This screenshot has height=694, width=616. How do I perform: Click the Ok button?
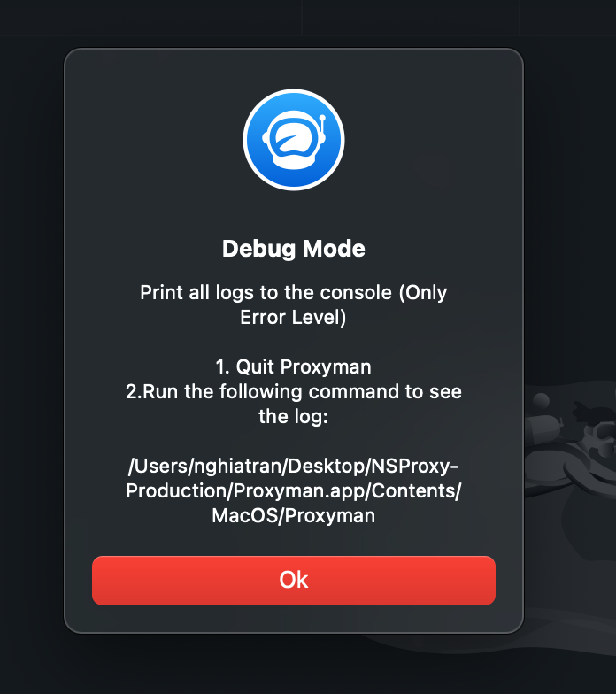point(294,581)
